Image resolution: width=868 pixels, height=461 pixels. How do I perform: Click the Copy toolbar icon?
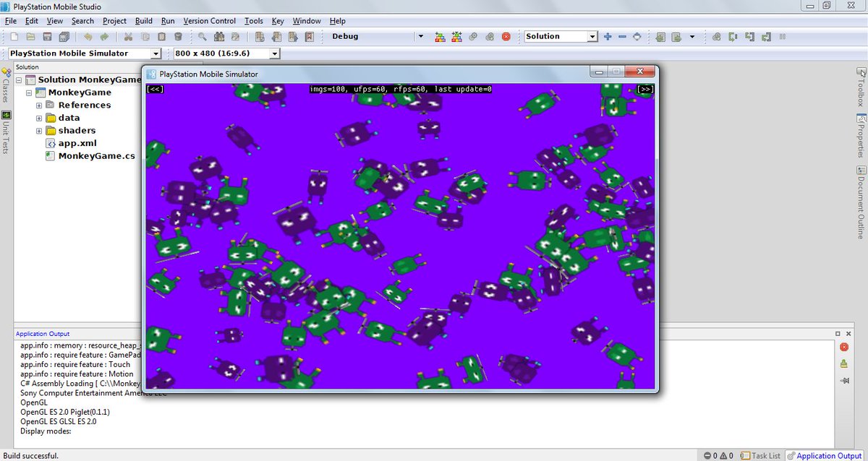(x=145, y=37)
